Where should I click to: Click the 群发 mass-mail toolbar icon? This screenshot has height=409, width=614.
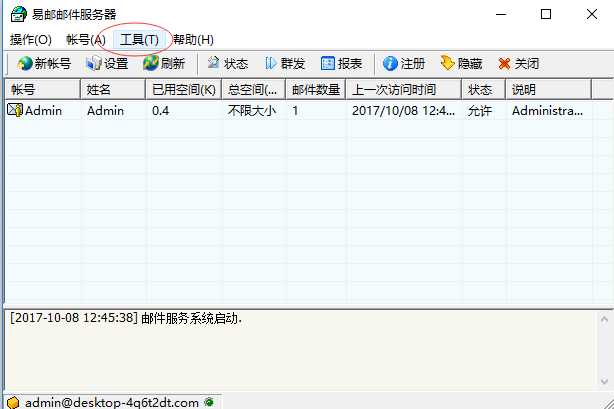pos(271,63)
